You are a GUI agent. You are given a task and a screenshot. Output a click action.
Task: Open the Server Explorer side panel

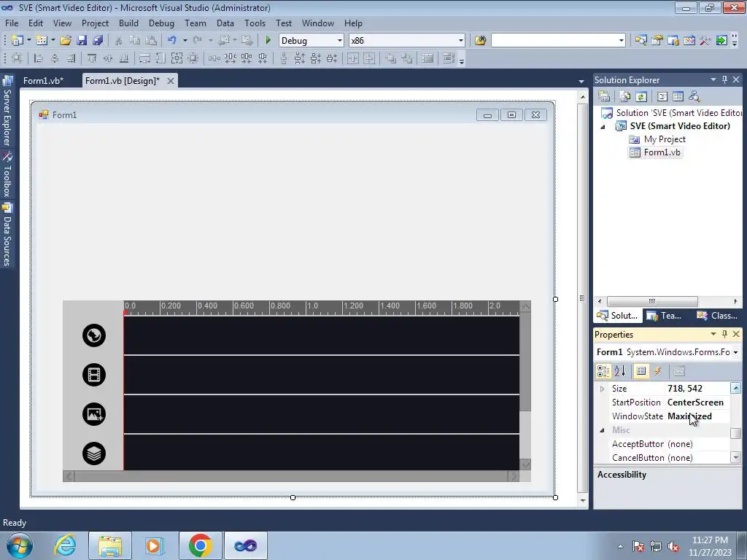[x=7, y=112]
